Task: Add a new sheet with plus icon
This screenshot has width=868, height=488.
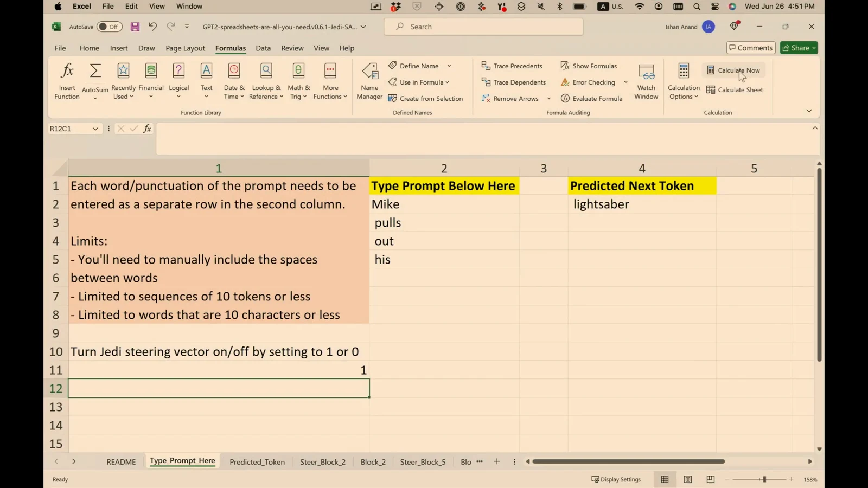Action: pos(497,461)
